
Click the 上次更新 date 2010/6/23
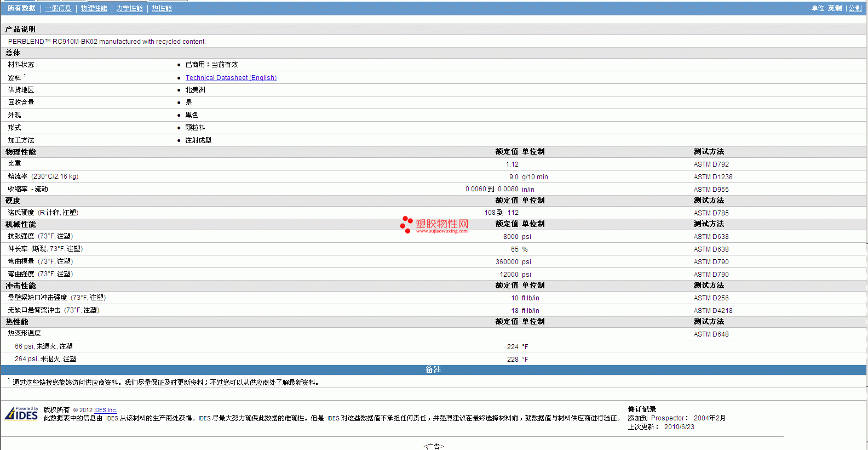(x=679, y=427)
